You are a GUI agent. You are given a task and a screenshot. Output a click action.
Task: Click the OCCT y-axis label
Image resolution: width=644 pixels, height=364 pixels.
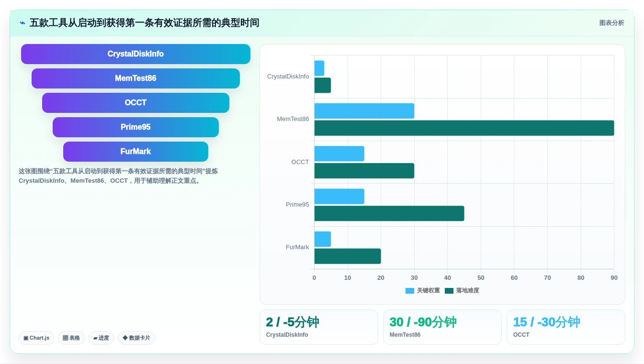(300, 162)
